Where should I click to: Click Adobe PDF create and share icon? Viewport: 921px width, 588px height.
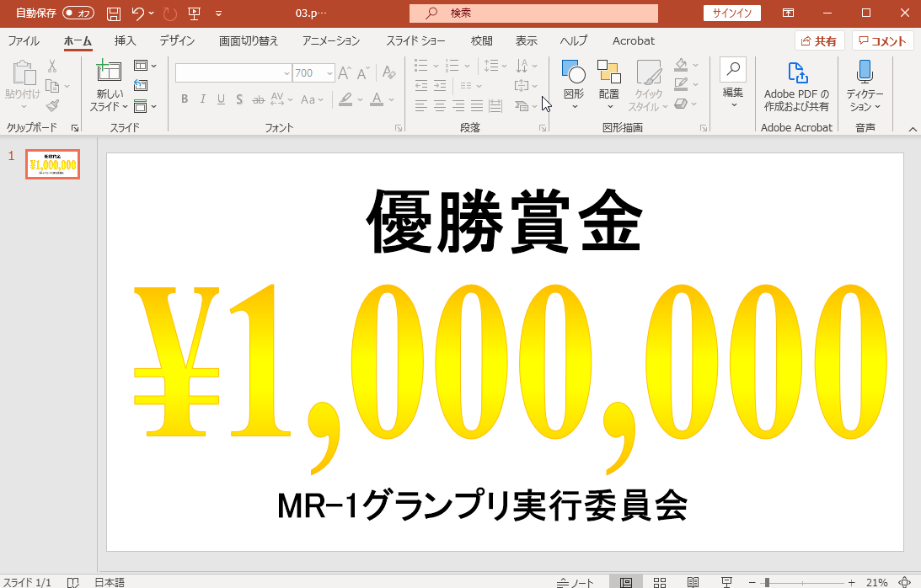click(796, 72)
